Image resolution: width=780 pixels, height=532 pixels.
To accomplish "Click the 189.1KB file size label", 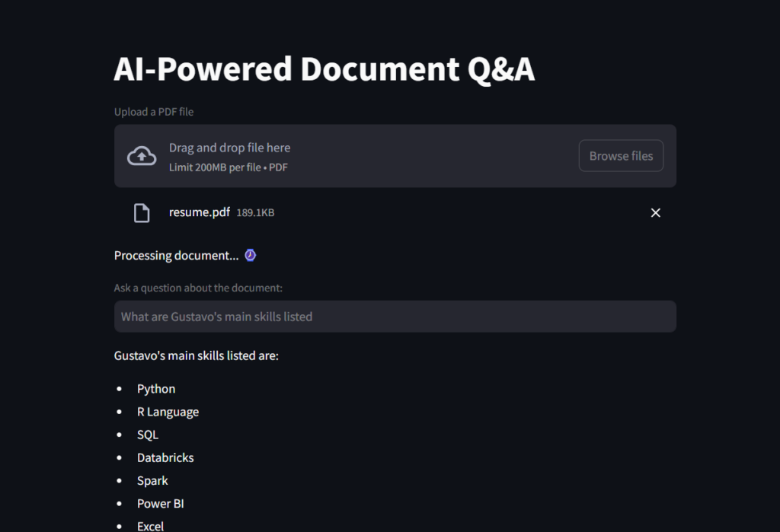I will pos(255,213).
